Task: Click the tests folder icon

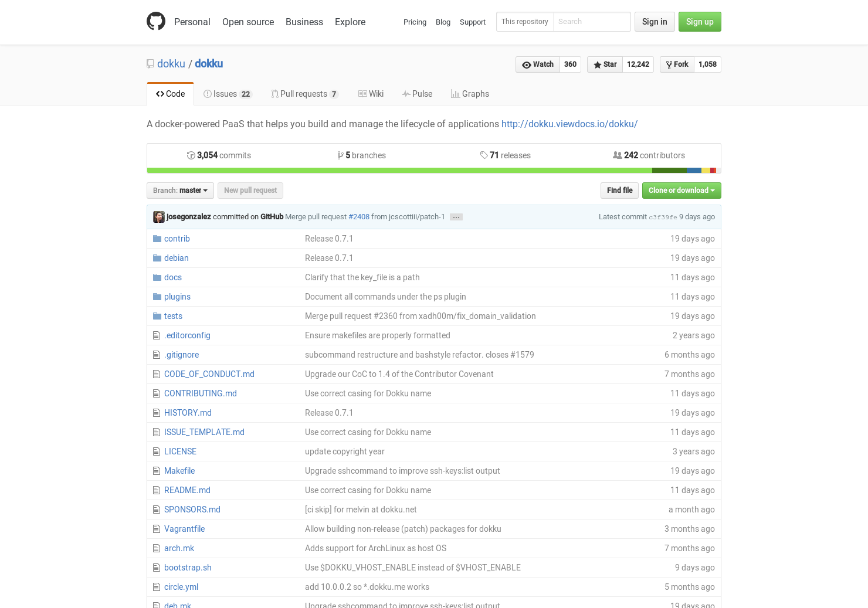Action: (157, 316)
